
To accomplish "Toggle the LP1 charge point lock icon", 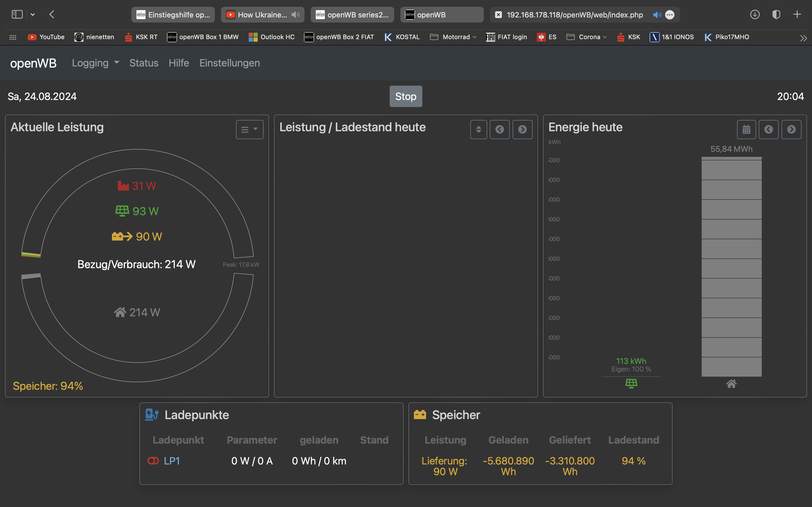I will 153,461.
